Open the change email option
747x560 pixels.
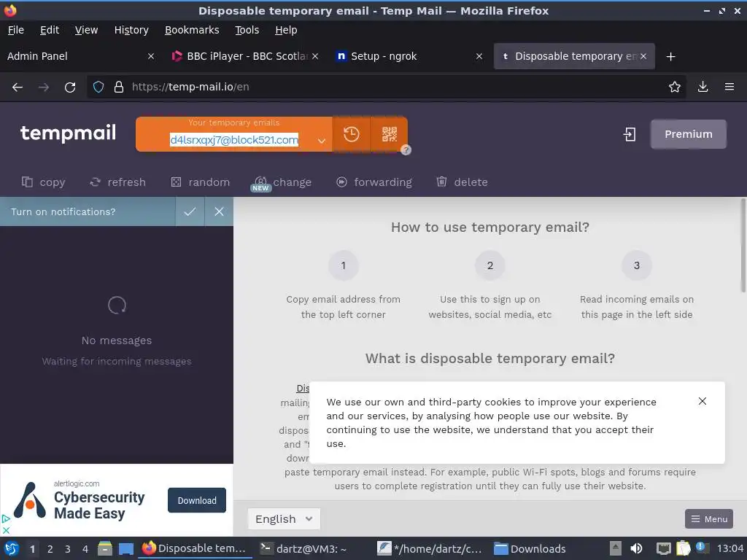pyautogui.click(x=282, y=182)
